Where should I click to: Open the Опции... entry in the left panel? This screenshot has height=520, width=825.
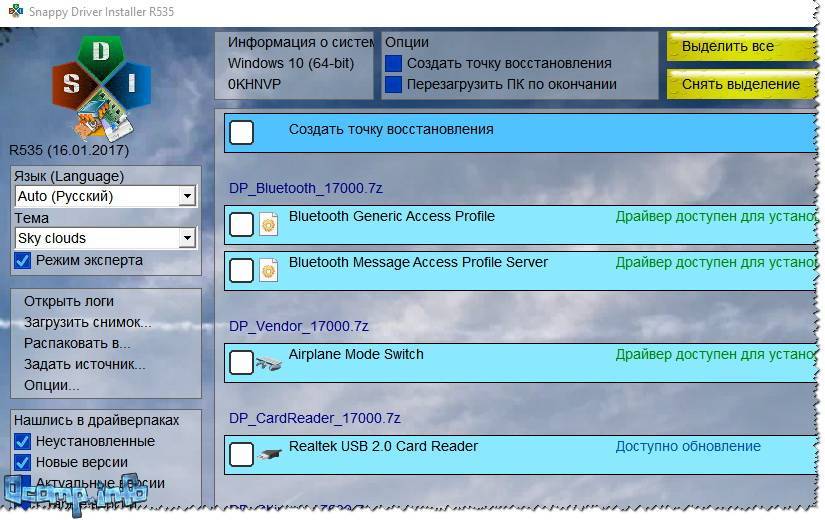52,385
